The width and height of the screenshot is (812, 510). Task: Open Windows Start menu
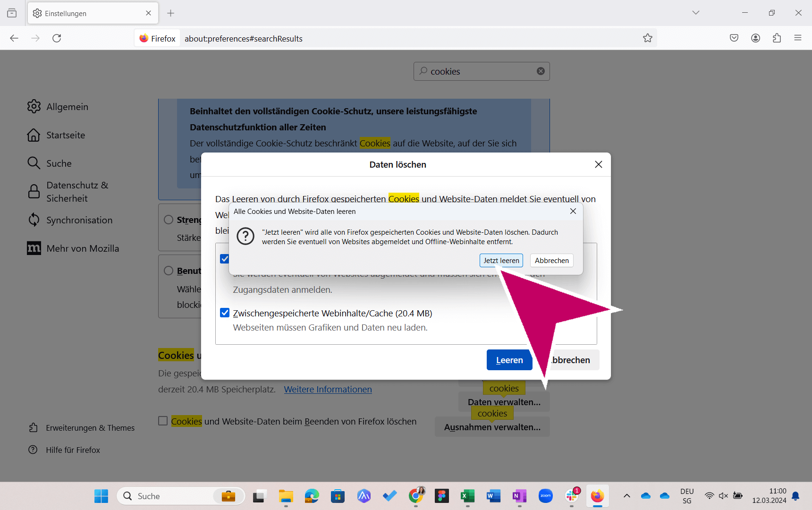pyautogui.click(x=101, y=496)
